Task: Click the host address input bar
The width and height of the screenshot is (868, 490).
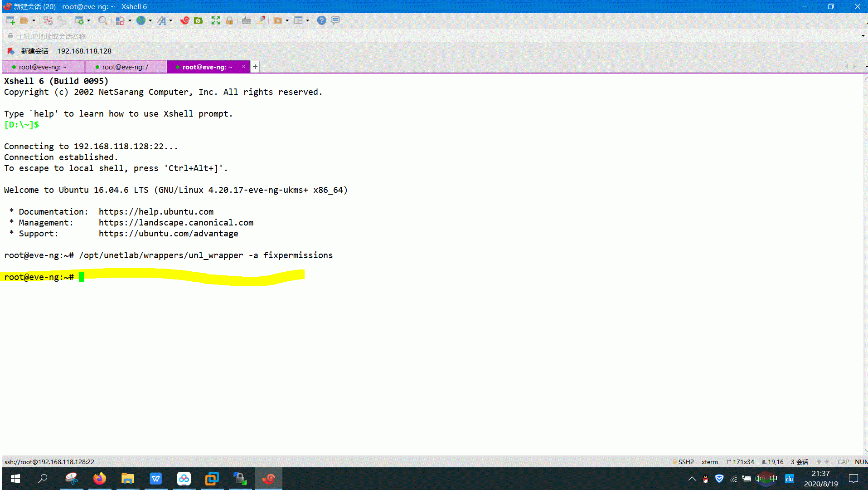Action: (431, 36)
